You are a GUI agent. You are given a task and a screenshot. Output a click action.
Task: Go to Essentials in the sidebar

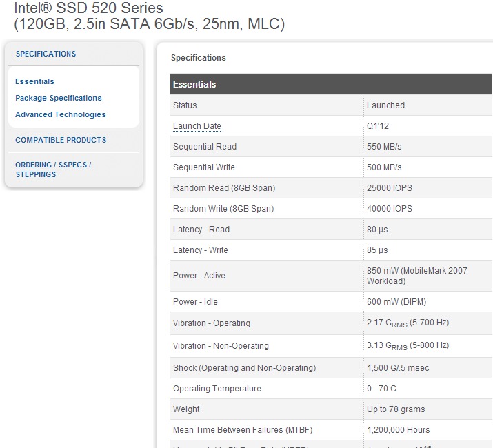pos(34,81)
